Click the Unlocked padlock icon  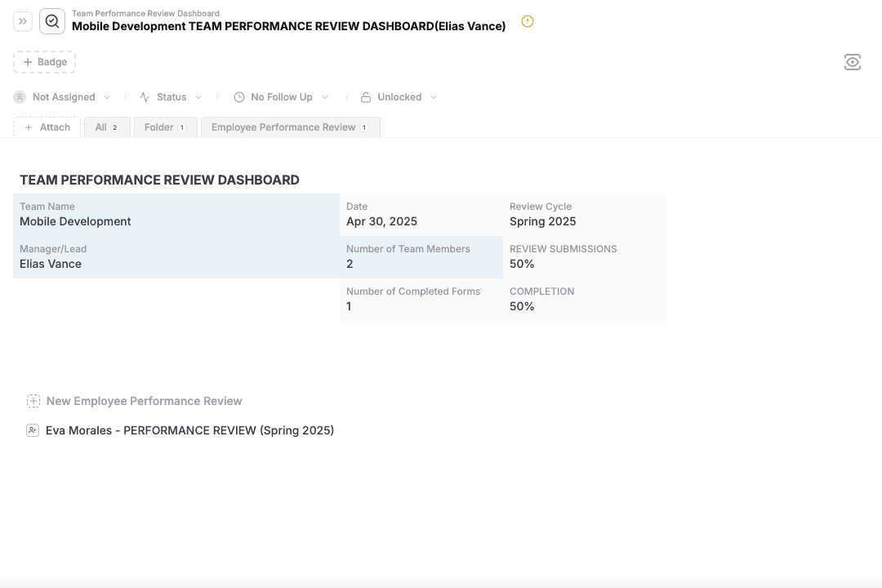click(366, 97)
